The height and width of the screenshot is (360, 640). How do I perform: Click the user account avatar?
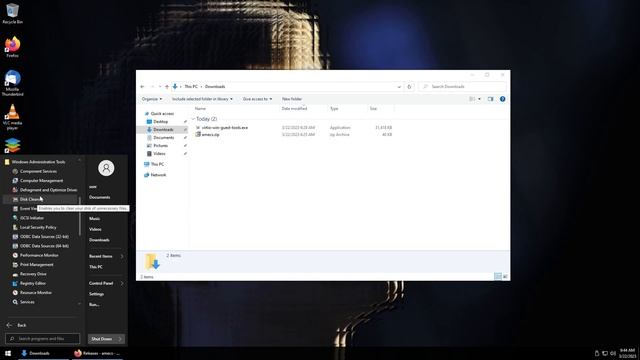106,168
